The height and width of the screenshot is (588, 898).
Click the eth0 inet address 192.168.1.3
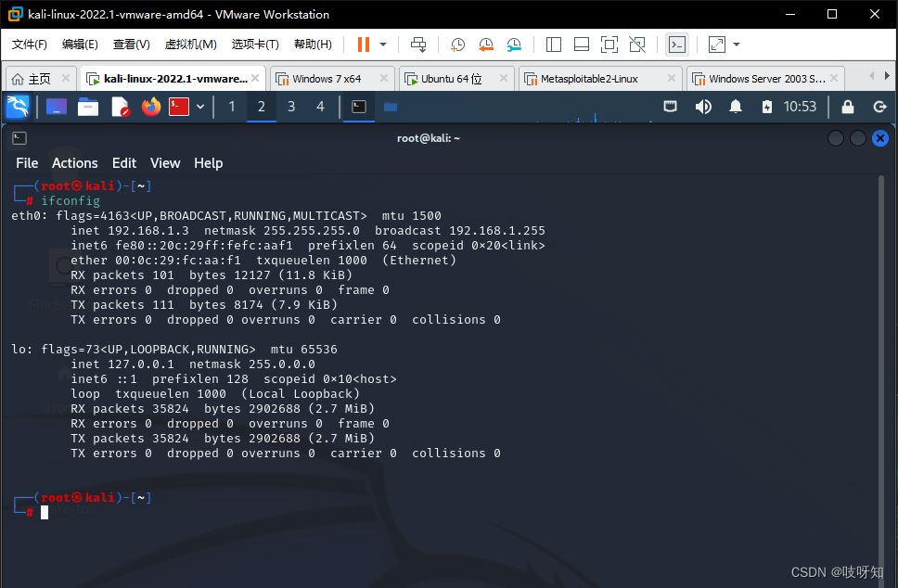pyautogui.click(x=148, y=231)
